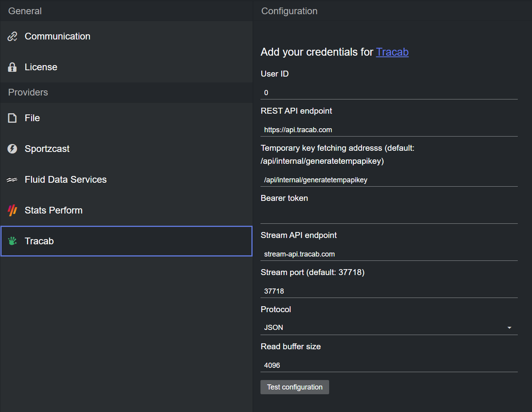The width and height of the screenshot is (532, 412).
Task: Click the Fluid Data Services wave icon
Action: [12, 180]
